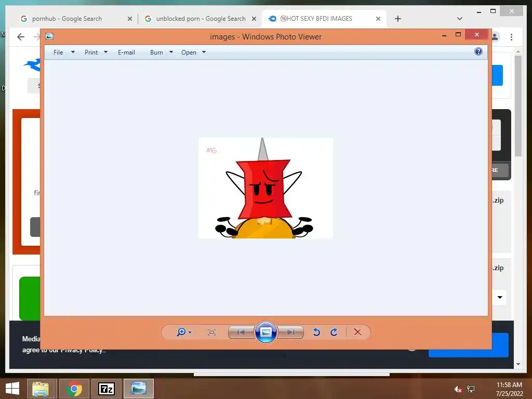Close the Photo Viewer window
Screen dimensions: 532x399
point(477,35)
